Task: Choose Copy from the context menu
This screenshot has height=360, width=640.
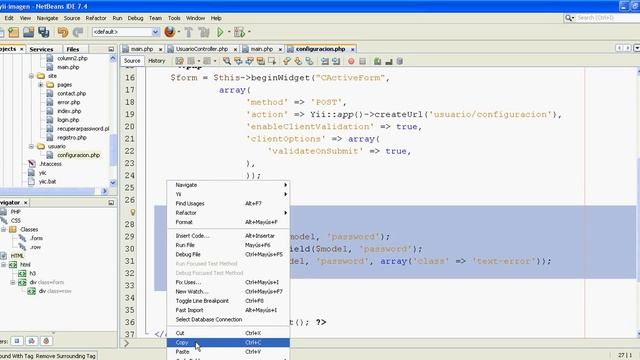Action: click(228, 342)
